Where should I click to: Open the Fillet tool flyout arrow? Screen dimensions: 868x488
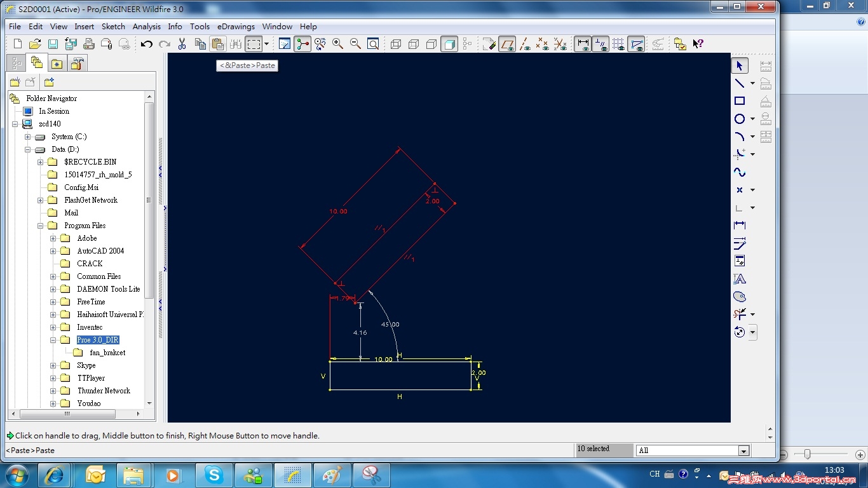(x=753, y=154)
